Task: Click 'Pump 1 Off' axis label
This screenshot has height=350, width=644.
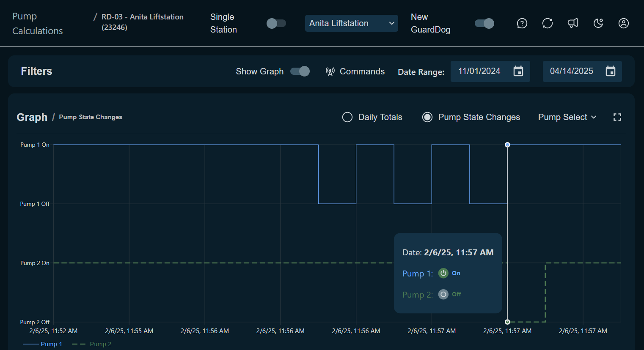Action: [x=35, y=204]
